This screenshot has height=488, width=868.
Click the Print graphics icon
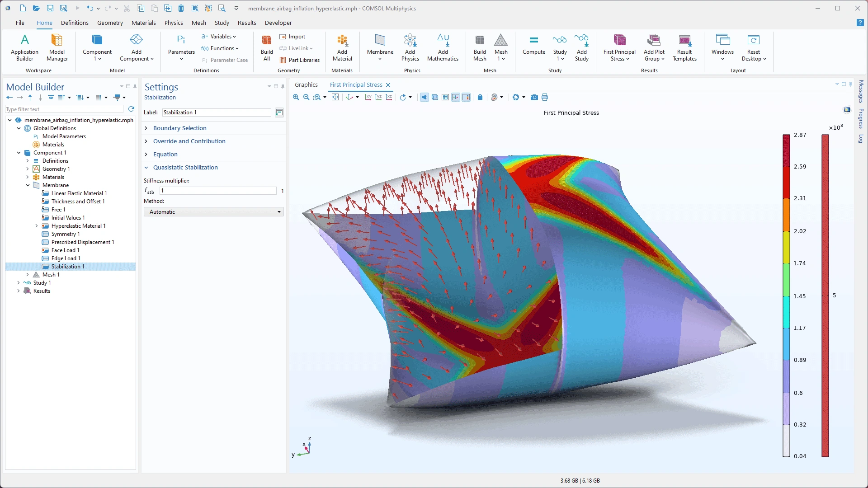[x=545, y=97]
